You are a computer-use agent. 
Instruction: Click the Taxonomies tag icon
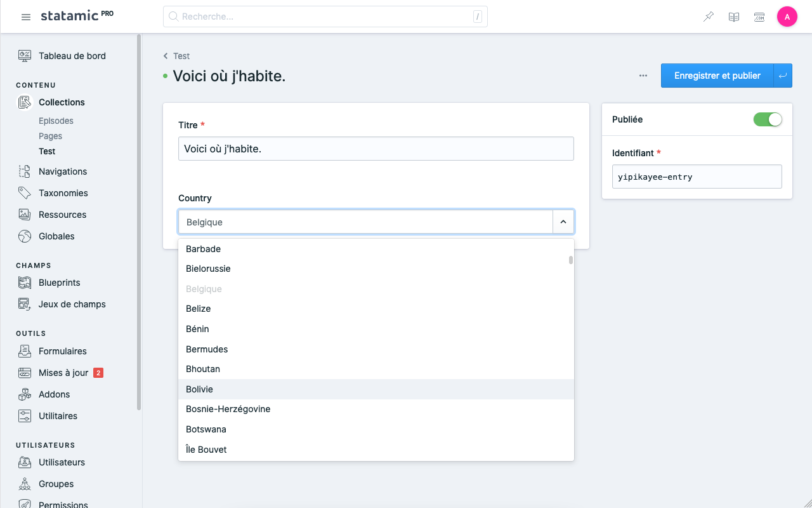coord(25,193)
